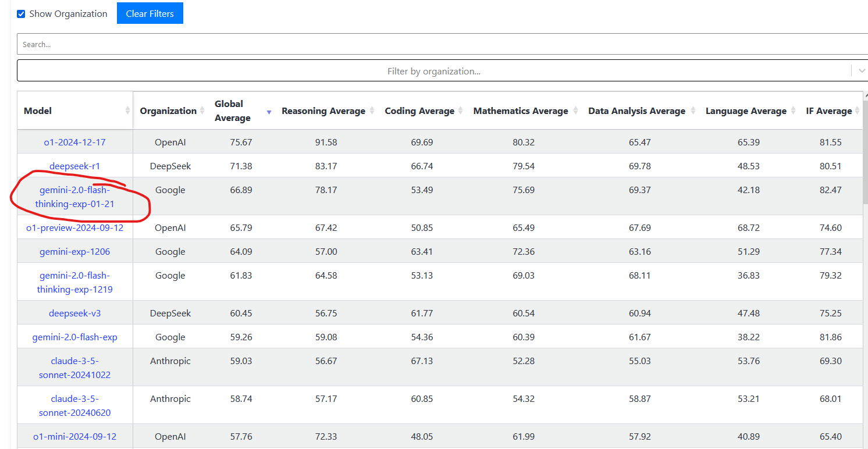Focus the Search input field
868x449 pixels.
(x=442, y=44)
